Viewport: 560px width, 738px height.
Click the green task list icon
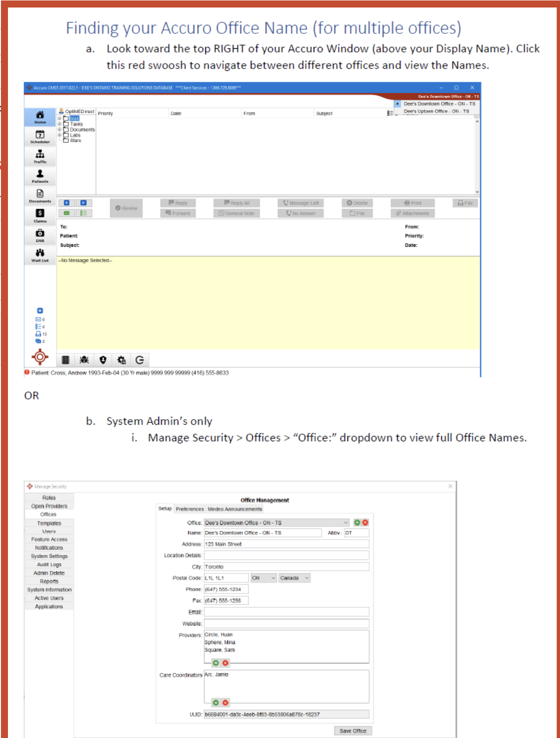pos(83,213)
